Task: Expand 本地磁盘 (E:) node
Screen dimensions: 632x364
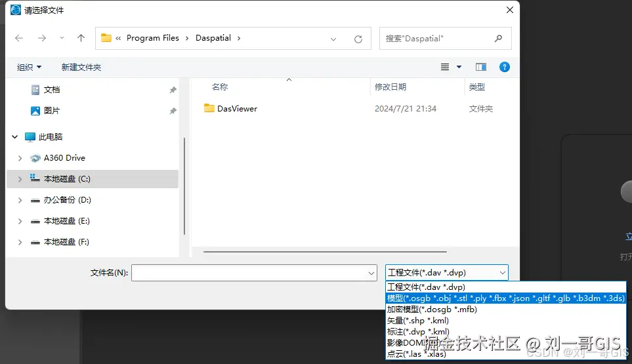Action: pos(20,221)
